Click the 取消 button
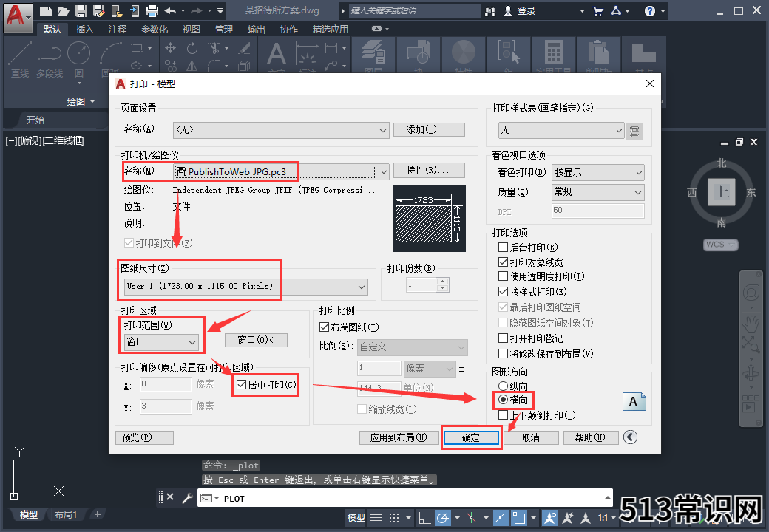 tap(531, 437)
